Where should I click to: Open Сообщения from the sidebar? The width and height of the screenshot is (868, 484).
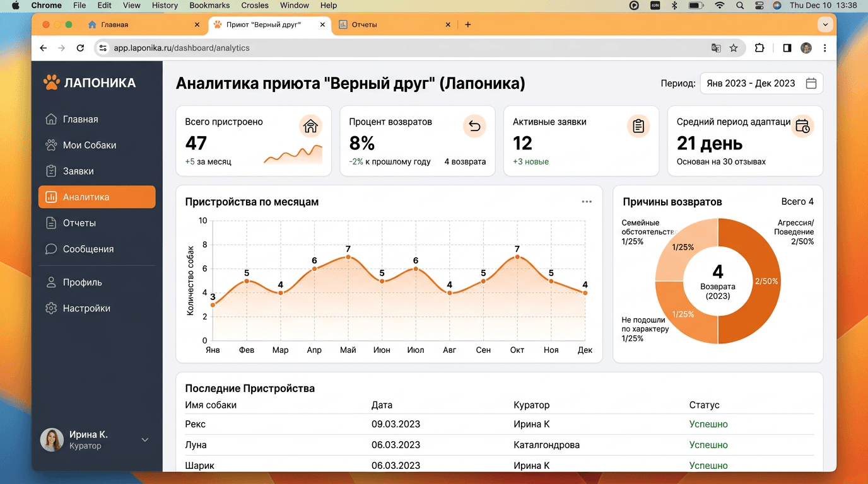[x=97, y=249]
